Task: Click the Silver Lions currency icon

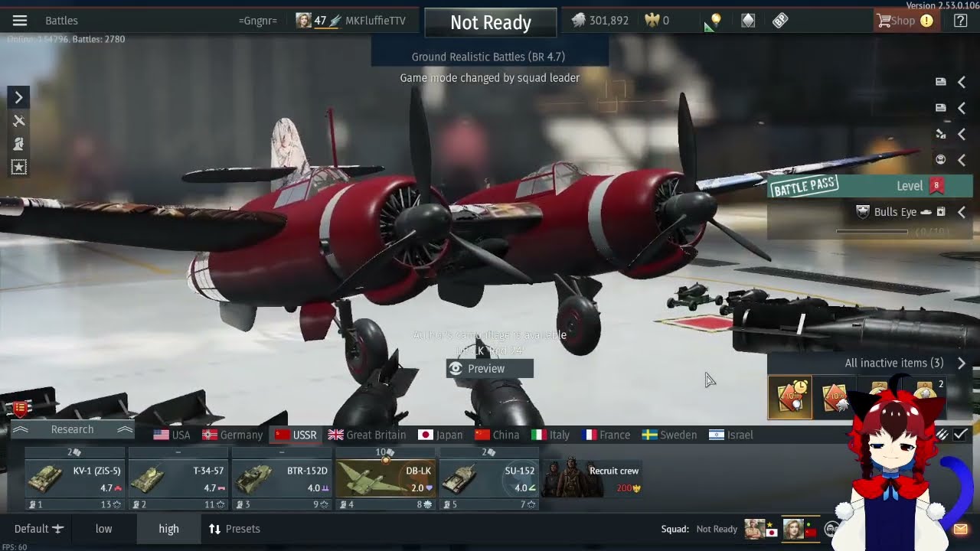Action: coord(579,21)
